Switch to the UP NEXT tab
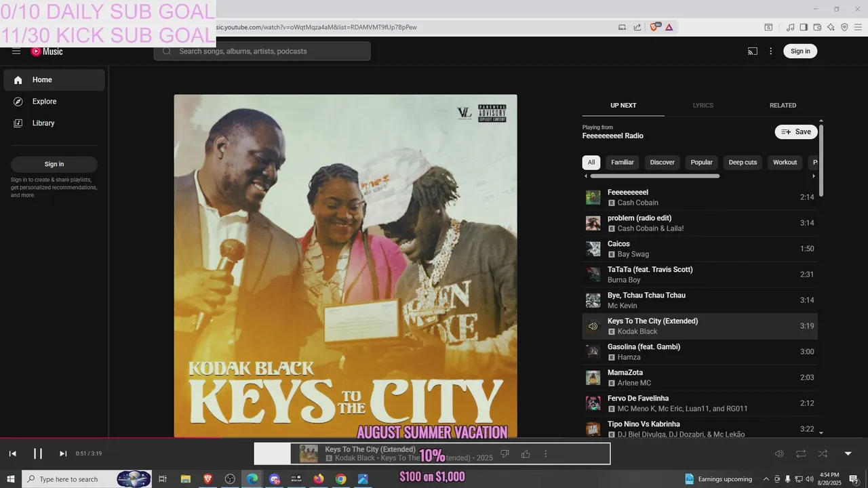The image size is (868, 488). coord(623,106)
